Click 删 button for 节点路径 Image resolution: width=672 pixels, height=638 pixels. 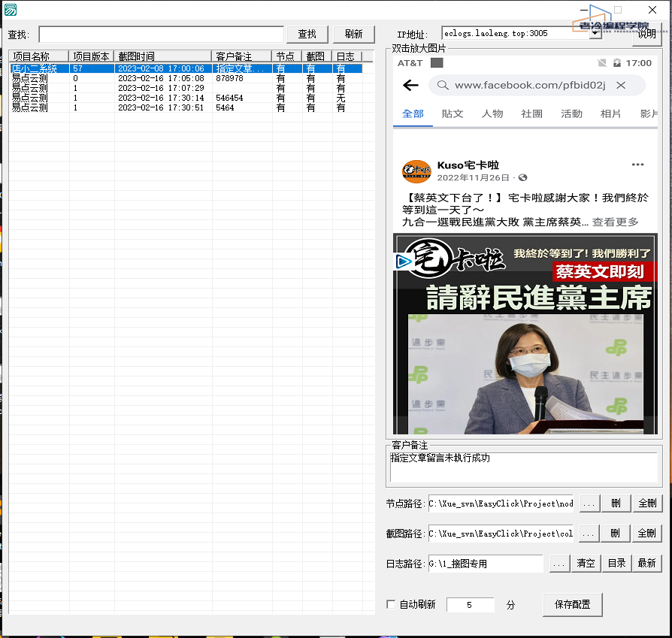tap(616, 503)
